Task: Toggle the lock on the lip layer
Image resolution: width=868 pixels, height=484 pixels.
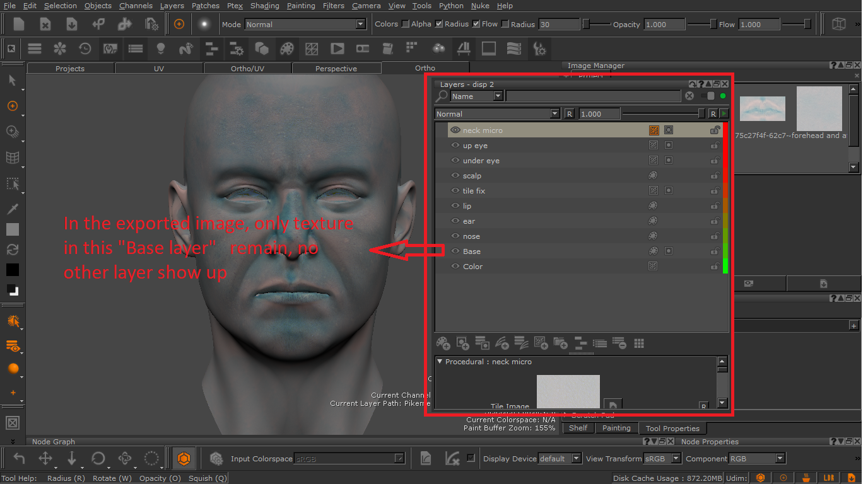Action: [x=715, y=205]
